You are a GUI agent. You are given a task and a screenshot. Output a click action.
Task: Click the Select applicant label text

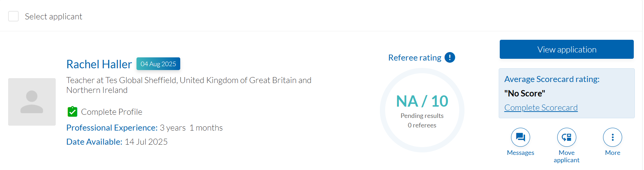pyautogui.click(x=53, y=17)
